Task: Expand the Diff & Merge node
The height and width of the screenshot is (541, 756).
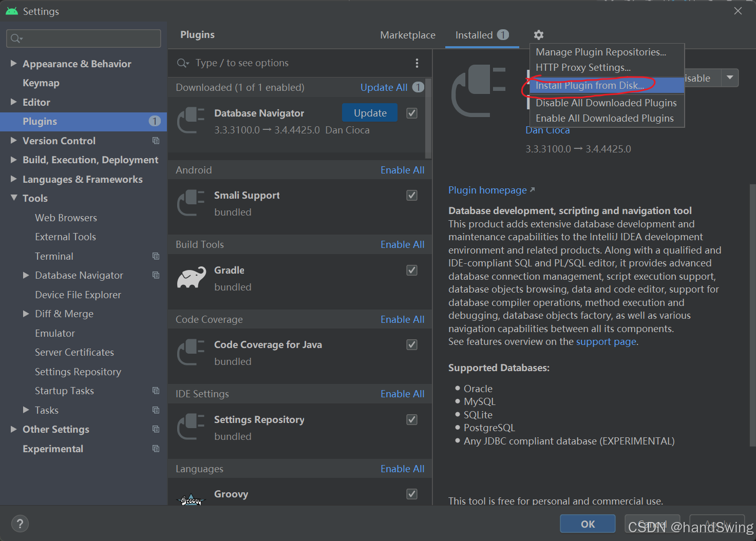Action: coord(26,314)
